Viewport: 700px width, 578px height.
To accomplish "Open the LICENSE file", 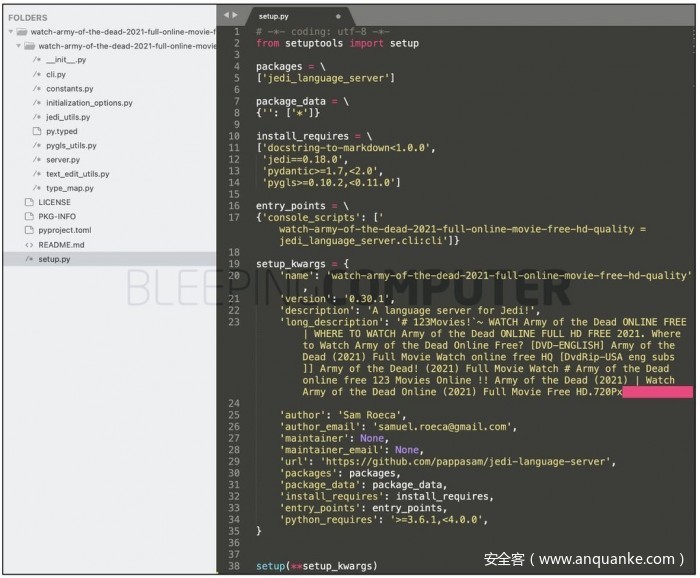I will [54, 203].
